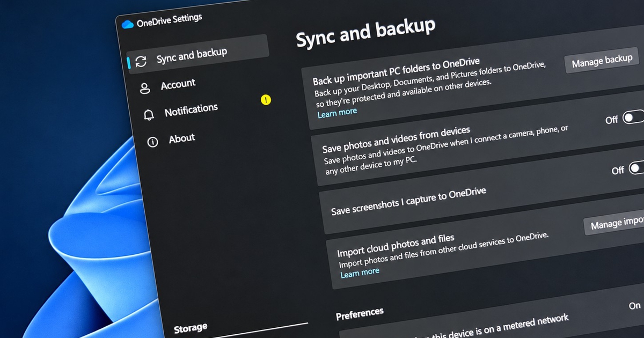Click the Sync and backup page heading
The width and height of the screenshot is (644, 338).
tap(366, 33)
